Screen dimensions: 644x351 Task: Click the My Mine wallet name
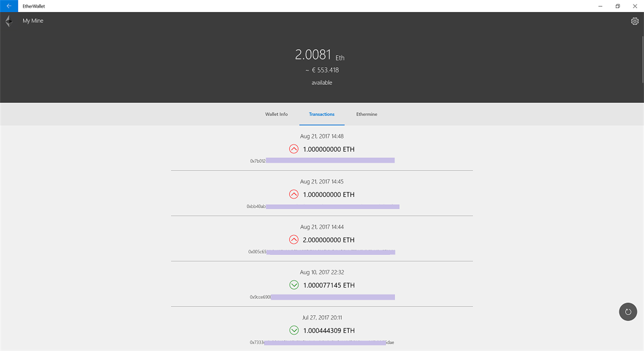(33, 21)
